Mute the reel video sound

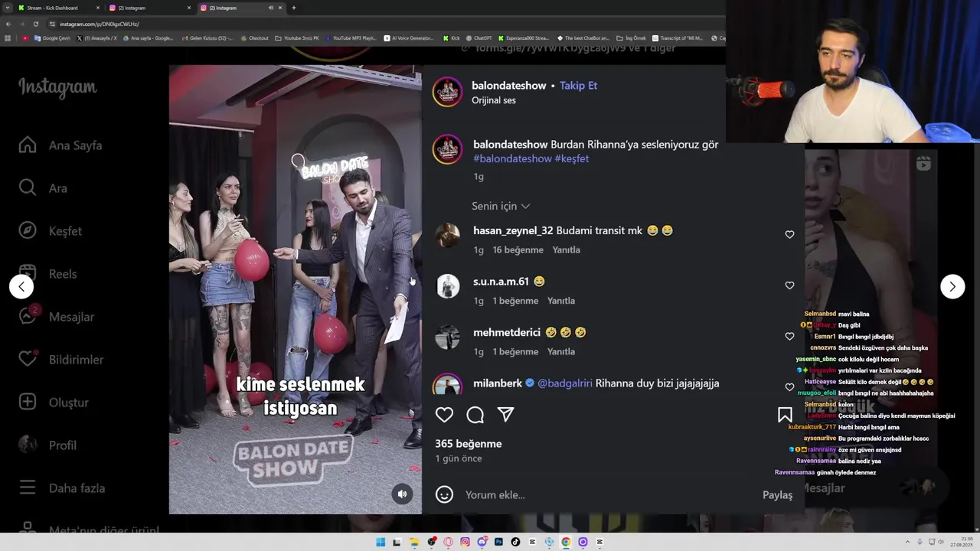(402, 494)
